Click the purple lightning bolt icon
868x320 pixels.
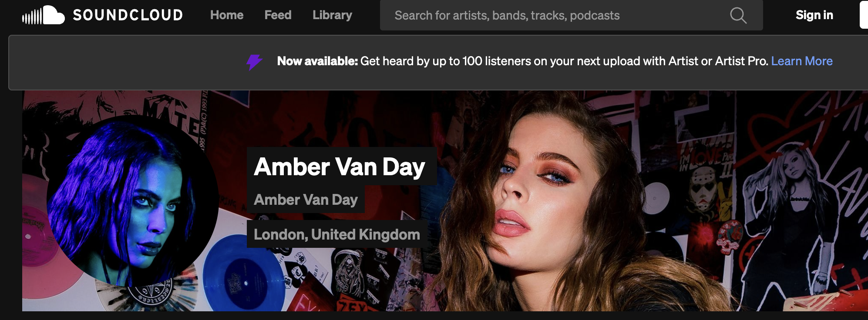pyautogui.click(x=254, y=62)
